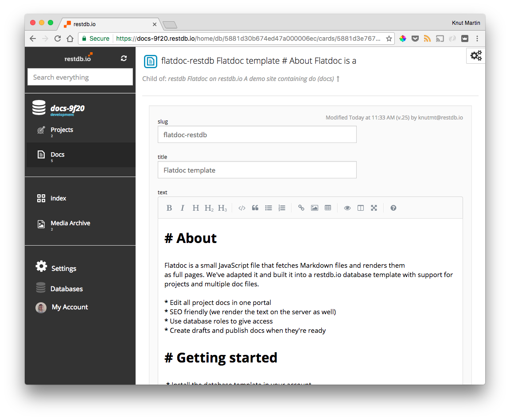Insert a small H3 heading

222,208
